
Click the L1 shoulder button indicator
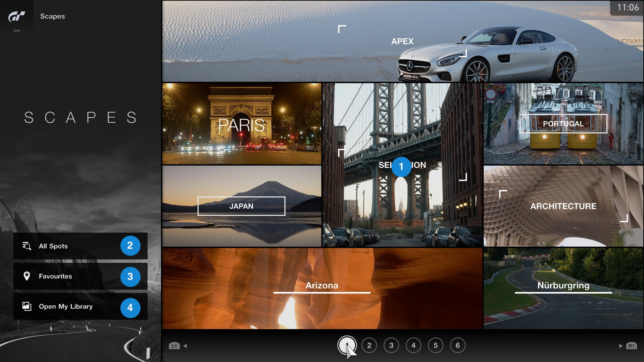[x=174, y=346]
